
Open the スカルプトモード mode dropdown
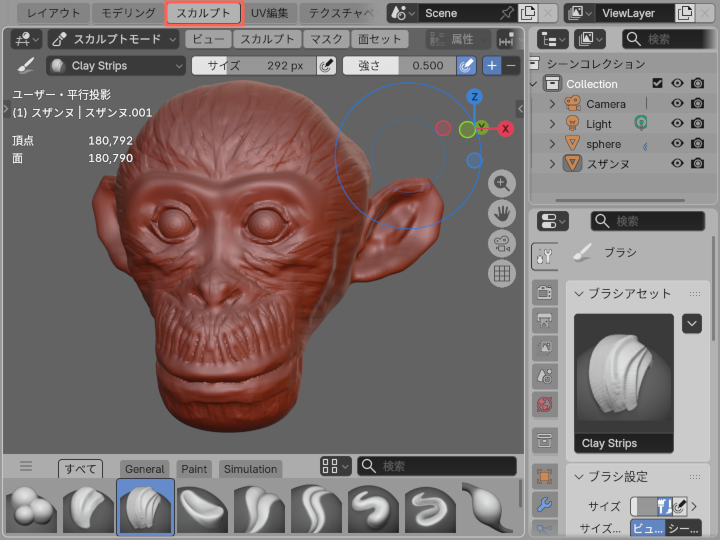[x=113, y=39]
